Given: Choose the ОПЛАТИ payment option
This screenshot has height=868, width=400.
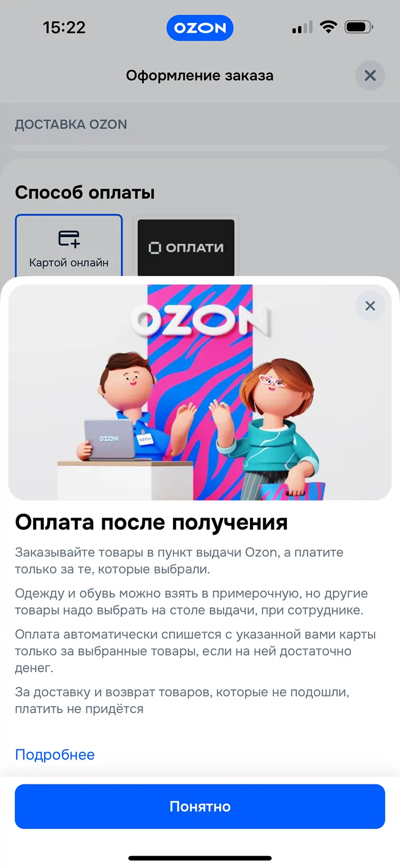Looking at the screenshot, I should click(x=186, y=248).
